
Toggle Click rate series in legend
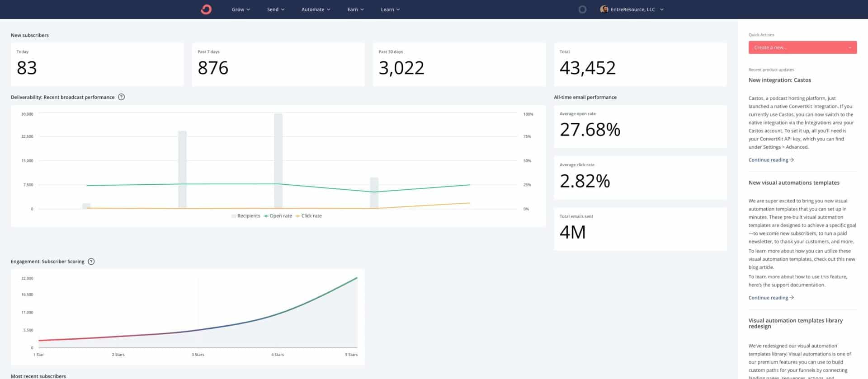pos(309,216)
